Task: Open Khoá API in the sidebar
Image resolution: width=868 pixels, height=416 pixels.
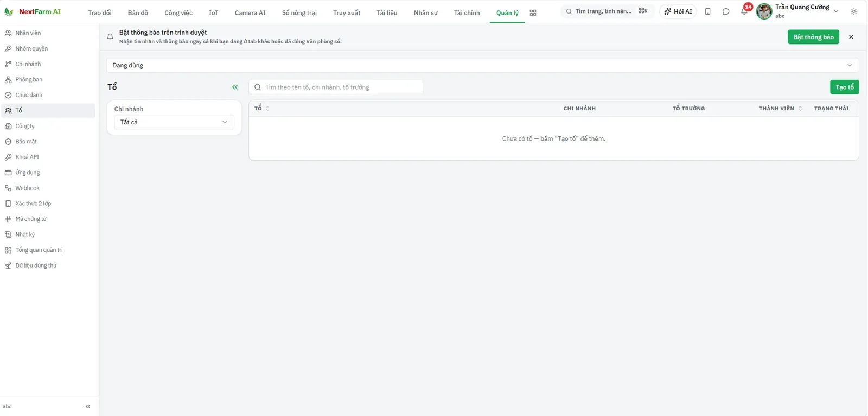Action: click(x=48, y=157)
